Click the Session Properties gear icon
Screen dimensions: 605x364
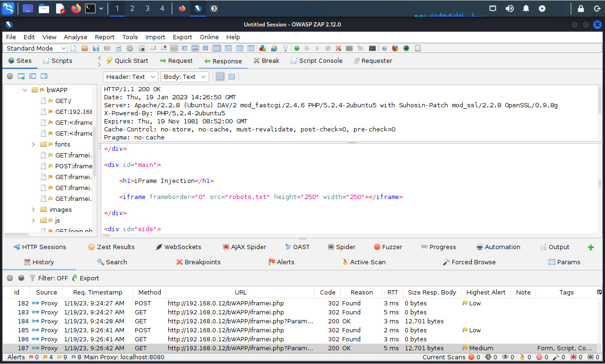(130, 48)
